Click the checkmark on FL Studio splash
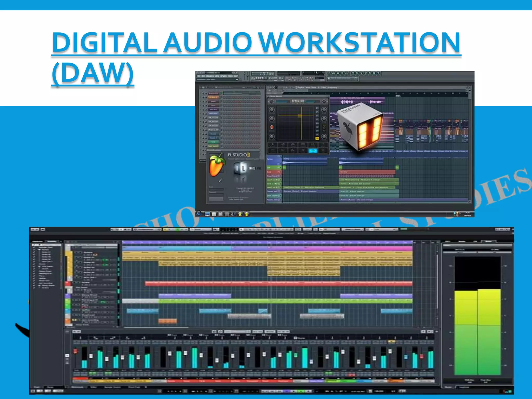This screenshot has width=532, height=399. 220,180
